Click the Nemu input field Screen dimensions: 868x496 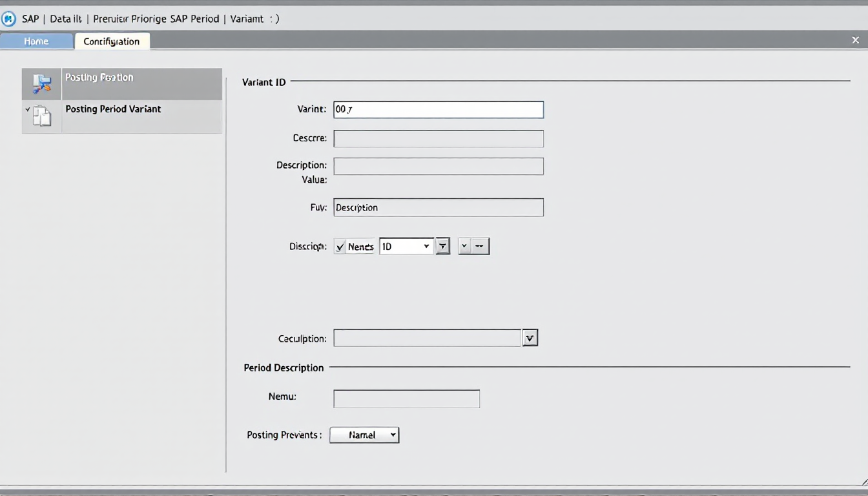406,398
